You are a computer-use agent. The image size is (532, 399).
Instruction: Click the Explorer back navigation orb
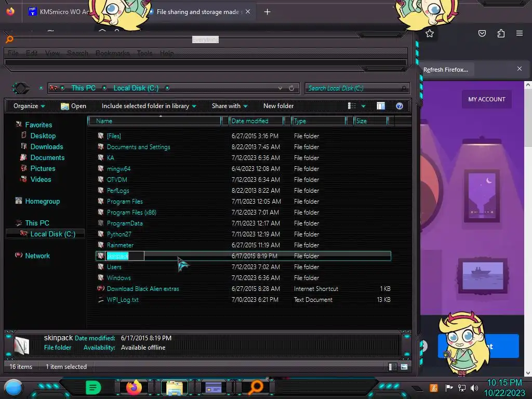[x=21, y=88]
